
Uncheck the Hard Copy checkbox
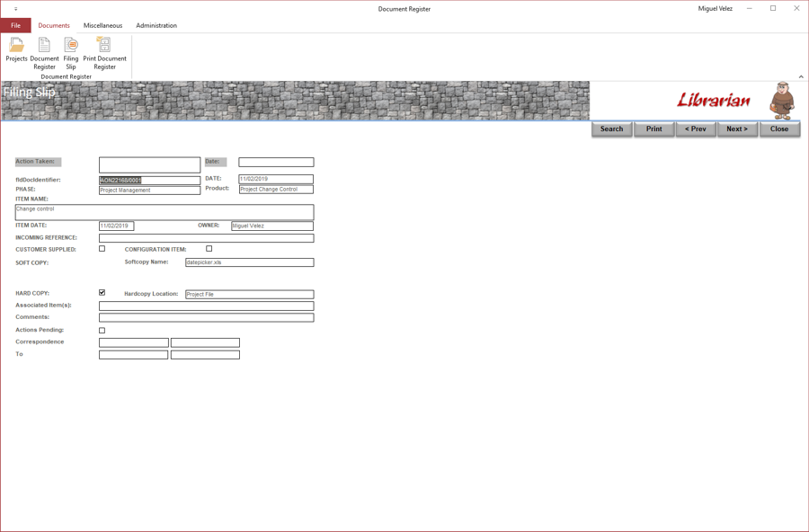pos(102,293)
